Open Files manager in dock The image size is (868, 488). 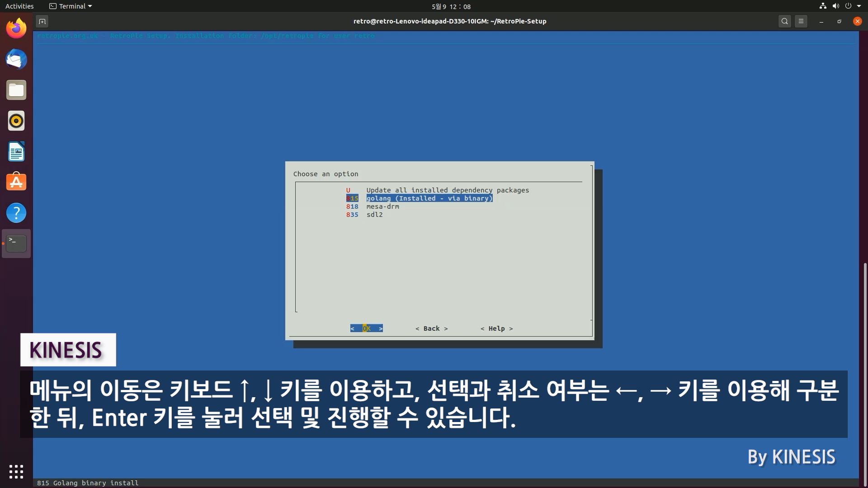tap(16, 90)
